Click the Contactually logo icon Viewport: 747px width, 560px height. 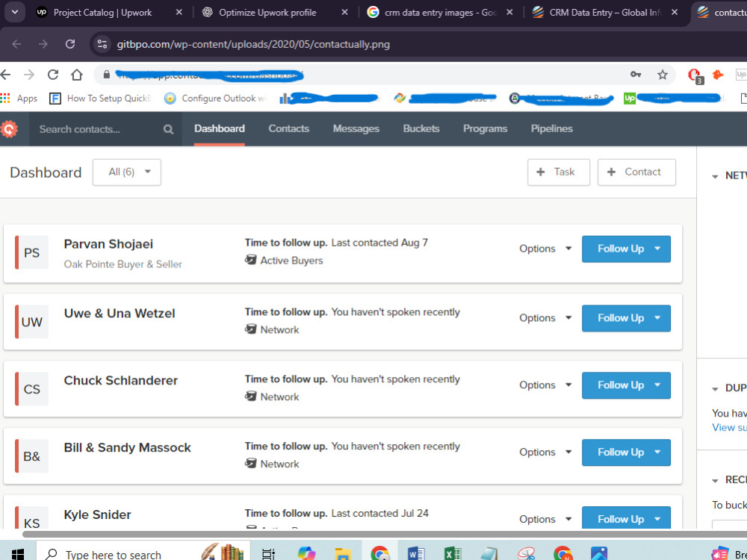[10, 128]
